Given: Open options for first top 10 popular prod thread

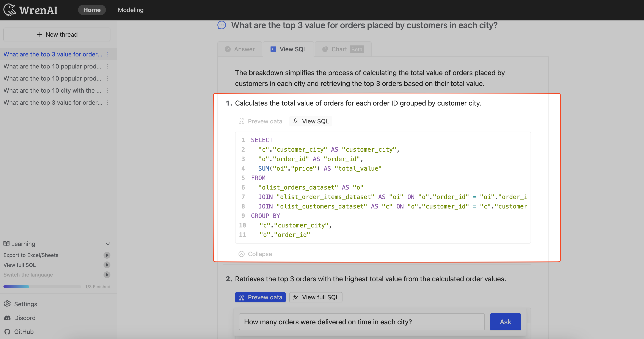Looking at the screenshot, I should (x=108, y=66).
